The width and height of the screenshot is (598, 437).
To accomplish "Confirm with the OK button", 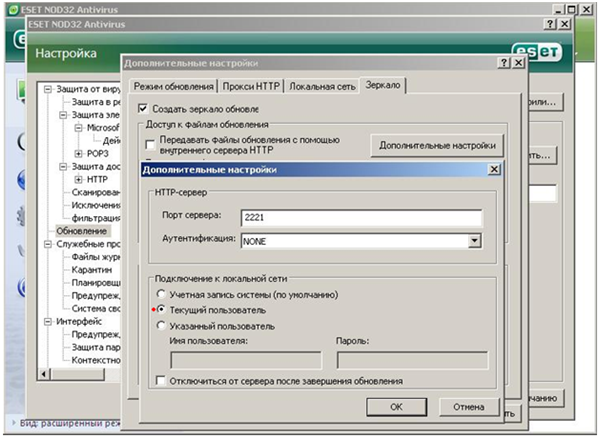I will pyautogui.click(x=396, y=407).
